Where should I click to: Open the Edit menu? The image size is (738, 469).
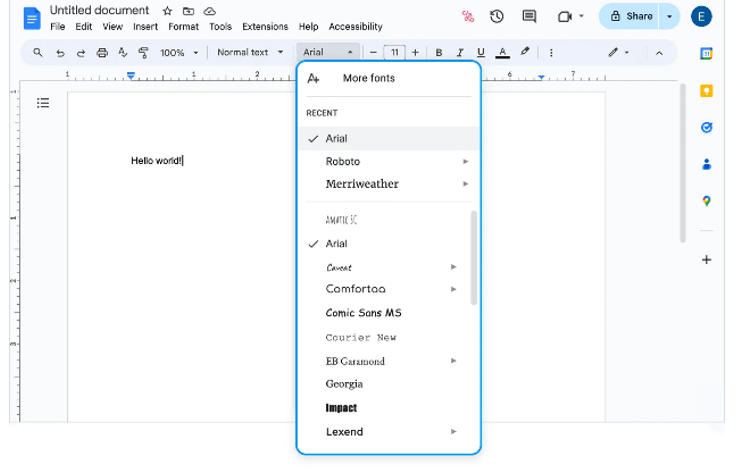83,27
